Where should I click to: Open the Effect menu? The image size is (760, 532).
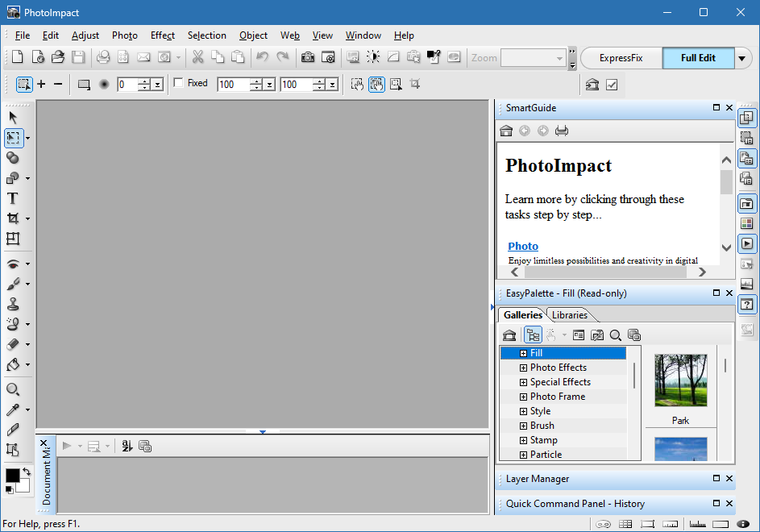pyautogui.click(x=162, y=35)
